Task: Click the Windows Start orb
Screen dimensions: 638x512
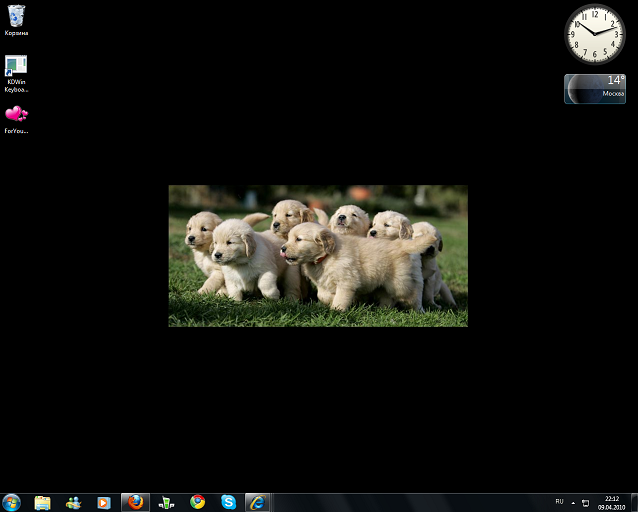Action: pos(12,502)
